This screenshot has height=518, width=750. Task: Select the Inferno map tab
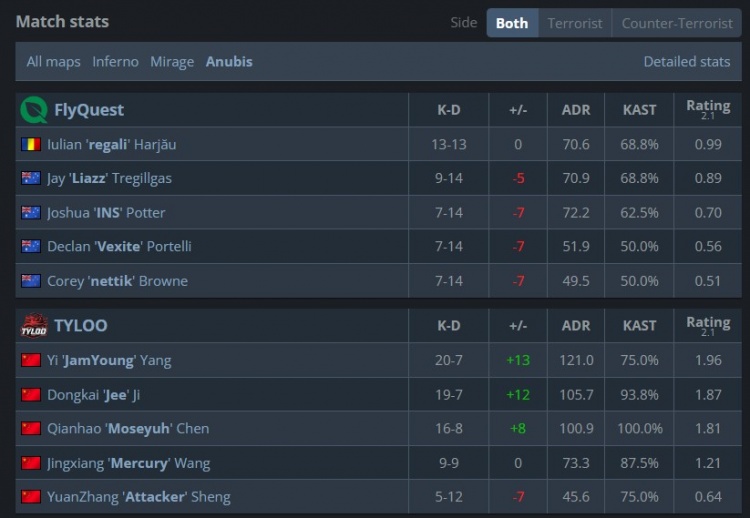point(115,62)
